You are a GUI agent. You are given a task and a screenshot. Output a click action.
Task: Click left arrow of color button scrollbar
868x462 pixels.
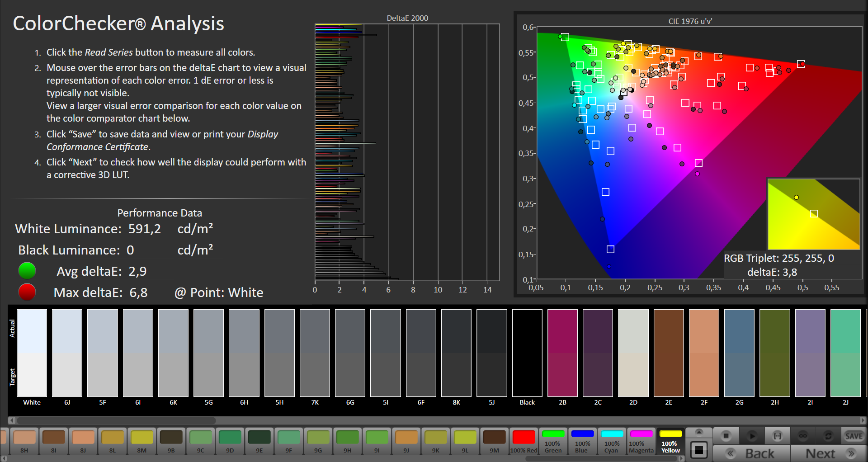(3, 458)
